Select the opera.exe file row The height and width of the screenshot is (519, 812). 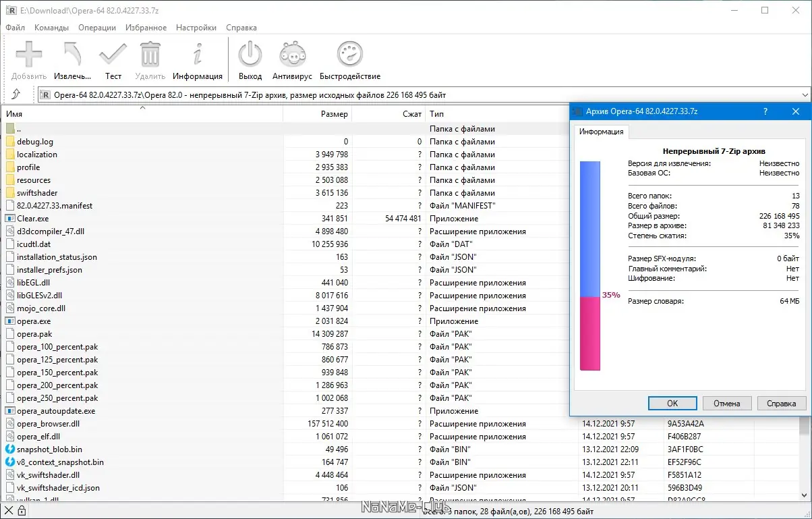(x=34, y=321)
